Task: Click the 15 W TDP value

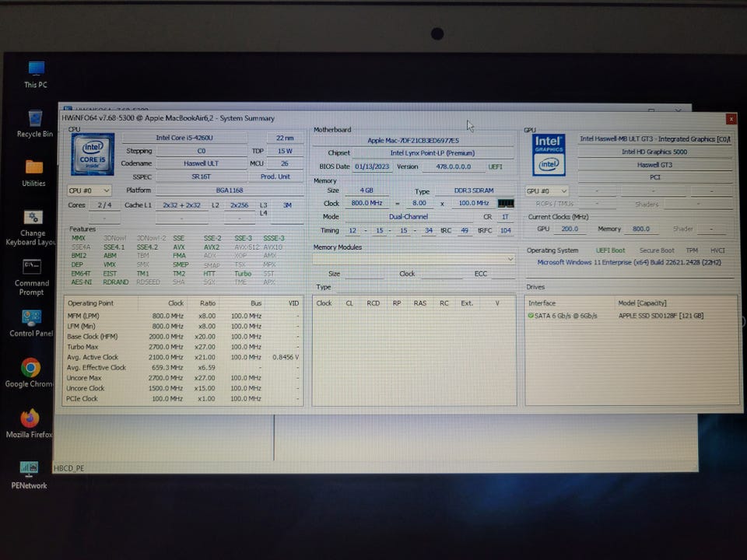Action: pos(285,151)
